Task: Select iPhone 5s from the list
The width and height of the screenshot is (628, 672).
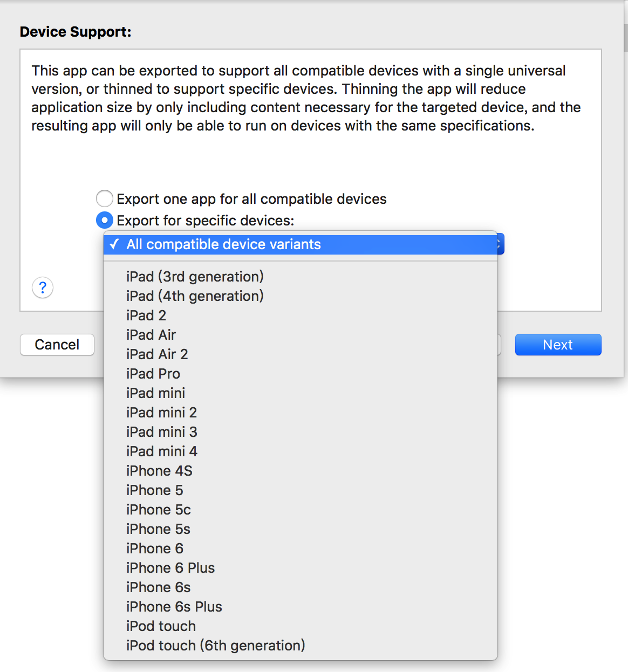Action: point(158,529)
